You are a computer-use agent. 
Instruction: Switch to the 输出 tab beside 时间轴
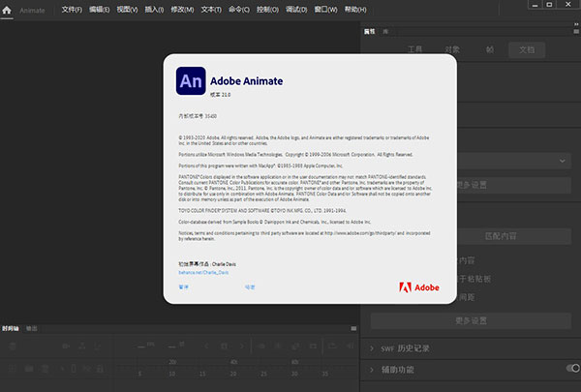pyautogui.click(x=31, y=329)
